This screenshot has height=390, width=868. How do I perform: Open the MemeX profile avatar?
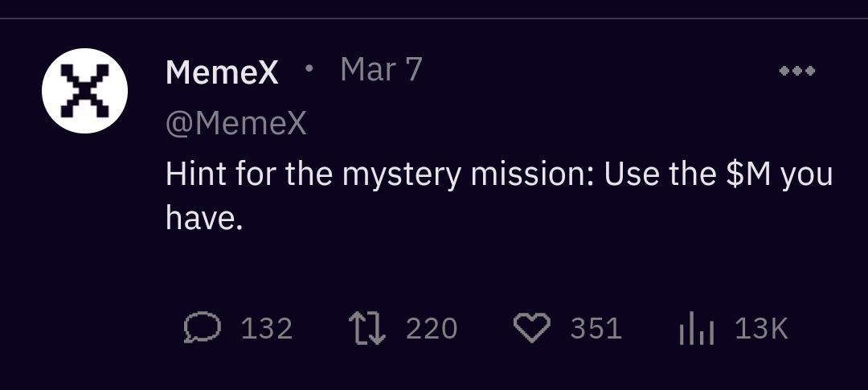84,91
